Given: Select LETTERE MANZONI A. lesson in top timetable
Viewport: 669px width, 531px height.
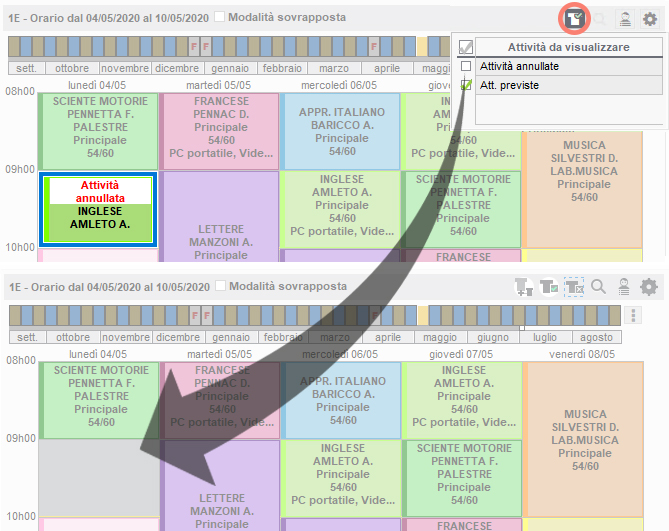Looking at the screenshot, I should tap(221, 217).
